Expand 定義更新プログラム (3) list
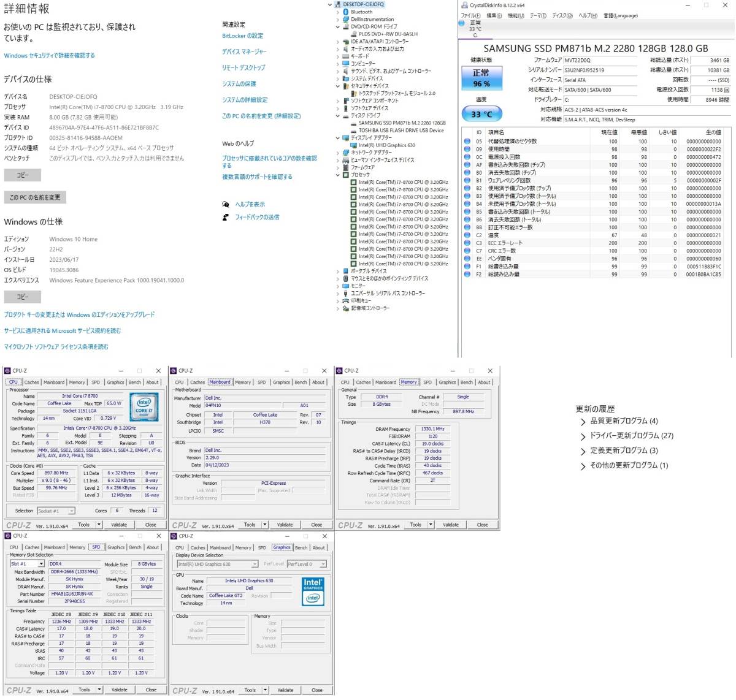The image size is (736, 700). click(x=583, y=451)
